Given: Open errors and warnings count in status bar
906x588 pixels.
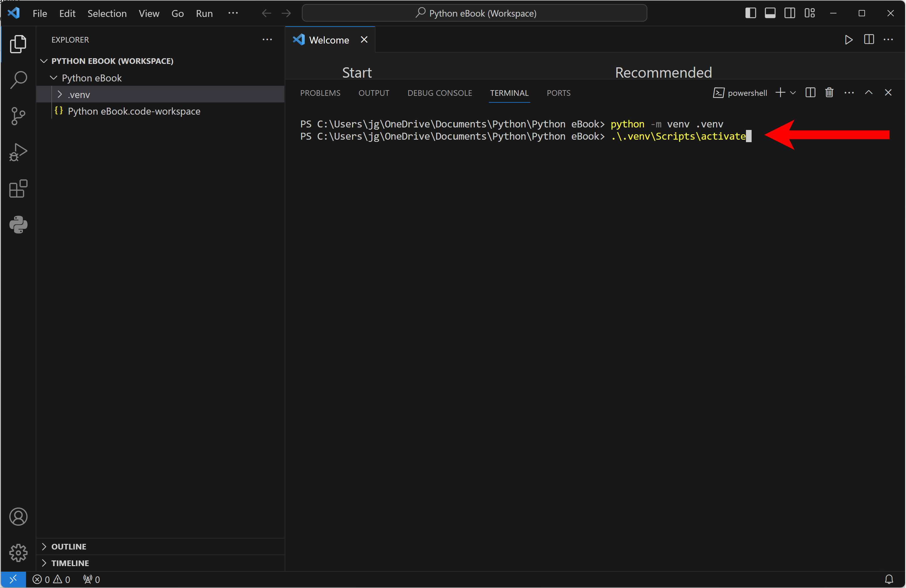Looking at the screenshot, I should (x=51, y=579).
